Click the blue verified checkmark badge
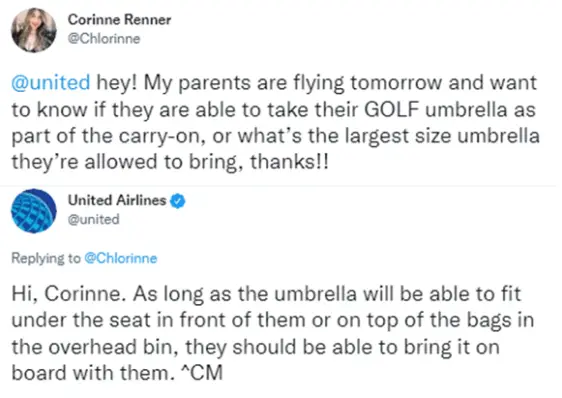Image resolution: width=562 pixels, height=398 pixels. point(177,201)
